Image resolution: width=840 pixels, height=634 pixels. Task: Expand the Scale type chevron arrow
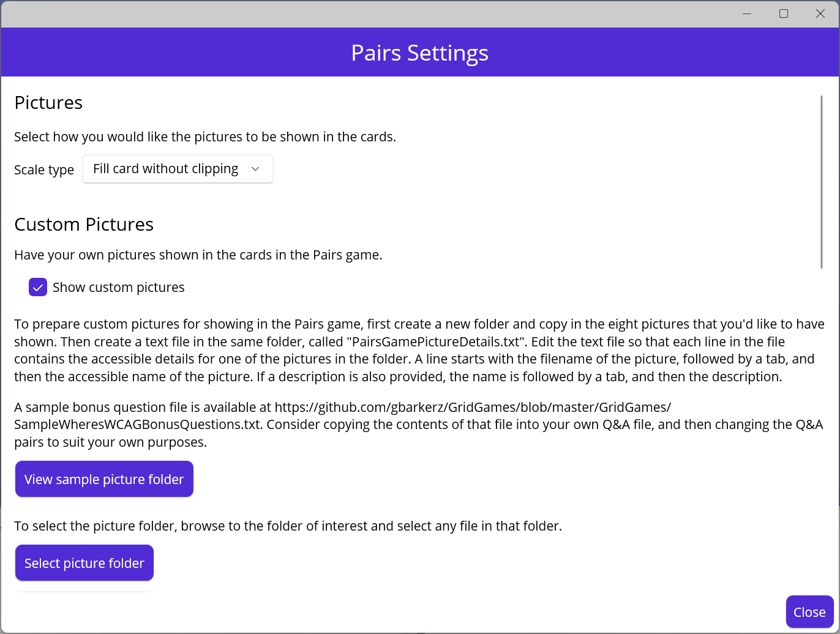click(x=256, y=169)
